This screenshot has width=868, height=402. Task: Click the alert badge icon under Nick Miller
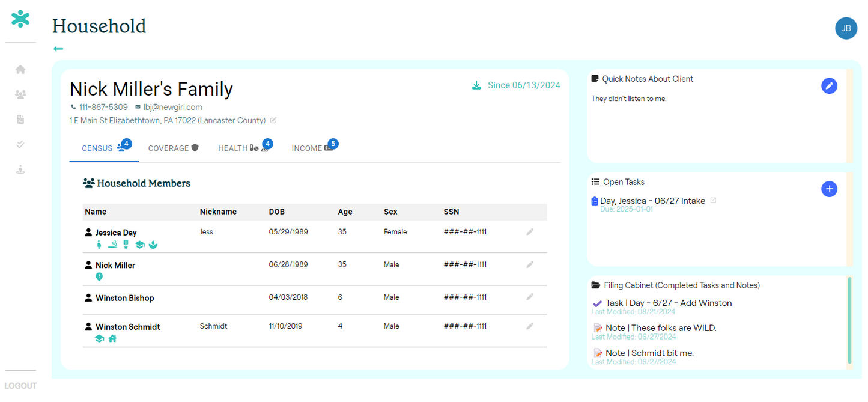click(99, 276)
